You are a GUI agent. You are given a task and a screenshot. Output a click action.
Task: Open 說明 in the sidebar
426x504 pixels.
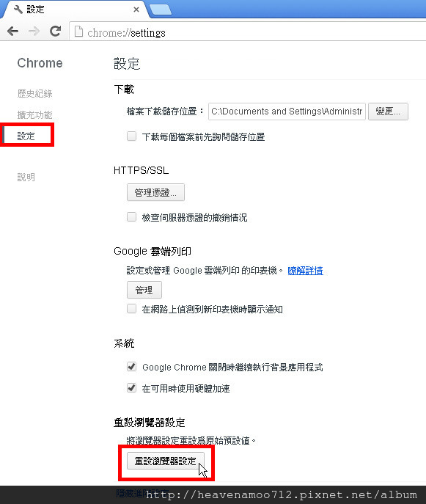pos(26,177)
